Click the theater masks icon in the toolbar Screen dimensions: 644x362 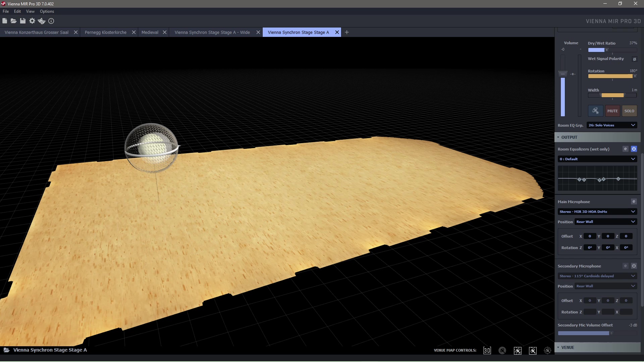tap(42, 21)
